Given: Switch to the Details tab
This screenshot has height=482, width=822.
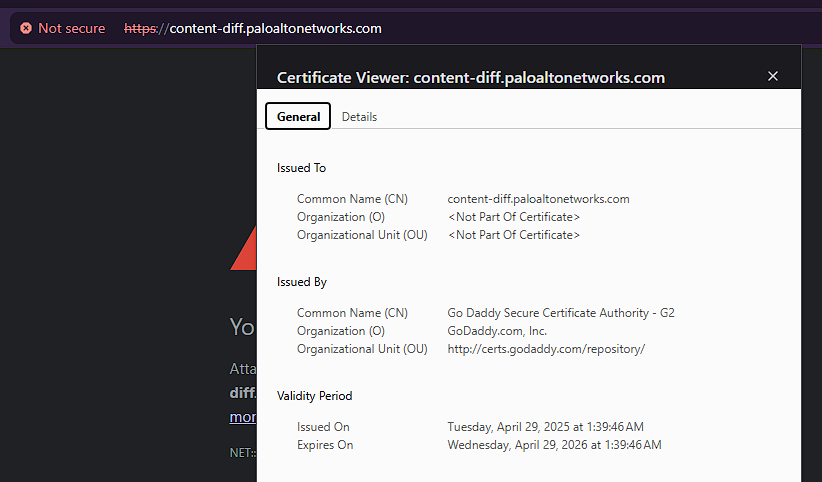Looking at the screenshot, I should [x=359, y=117].
